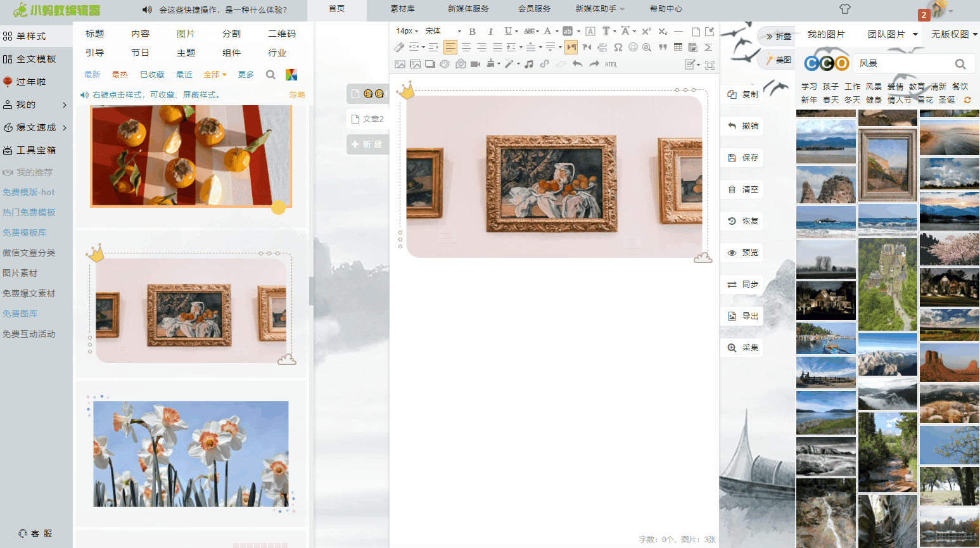The height and width of the screenshot is (548, 980).
Task: Click the 导出 export button
Action: (742, 316)
